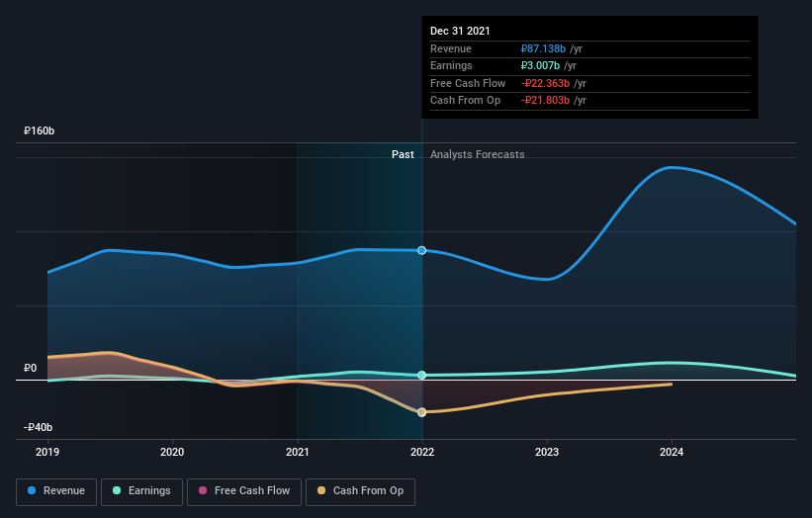The image size is (812, 518).
Task: Toggle the Earnings legend series
Action: point(141,491)
